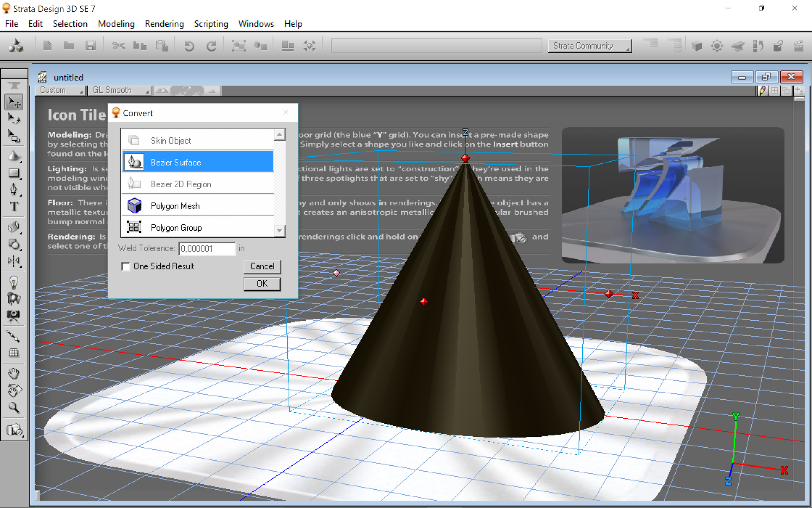Click OK in Convert dialog
This screenshot has width=812, height=508.
tap(262, 284)
